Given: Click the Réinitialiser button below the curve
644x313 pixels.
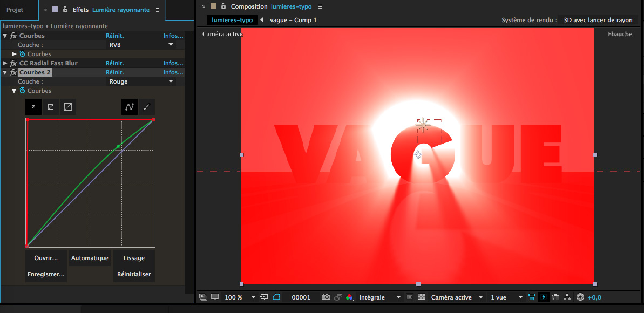Looking at the screenshot, I should 134,274.
